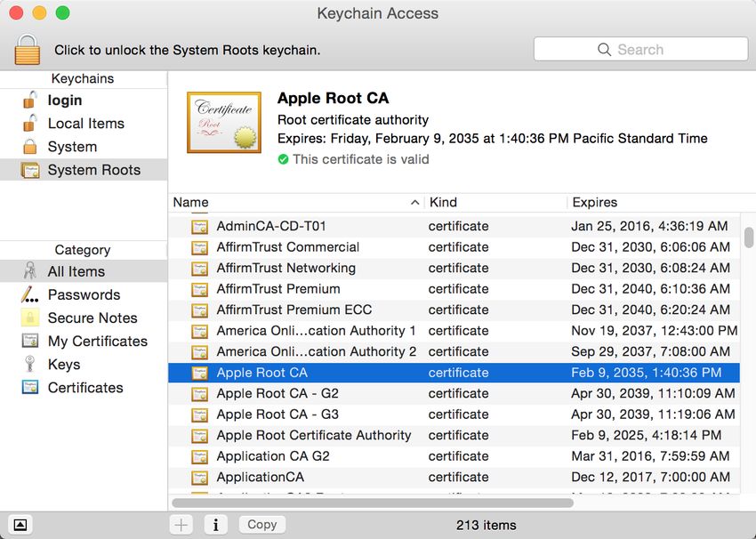756x539 pixels.
Task: Click the Secure Notes yellow note icon
Action: [x=30, y=318]
